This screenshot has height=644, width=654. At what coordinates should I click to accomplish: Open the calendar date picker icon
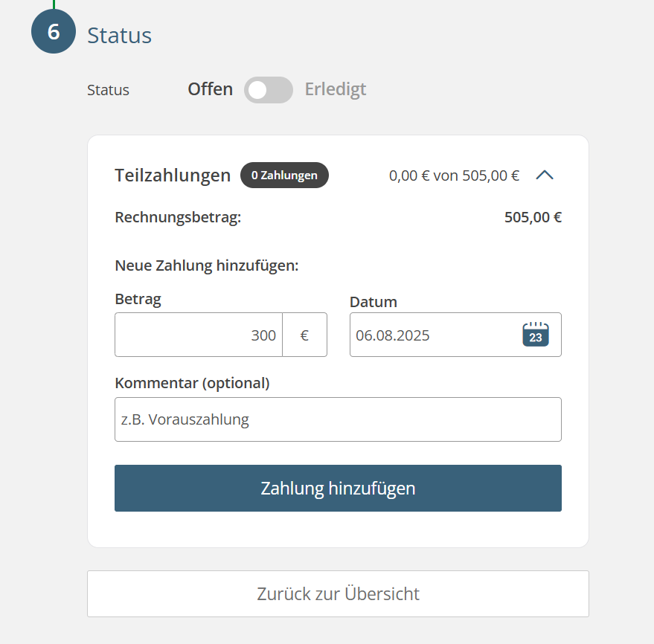(535, 335)
